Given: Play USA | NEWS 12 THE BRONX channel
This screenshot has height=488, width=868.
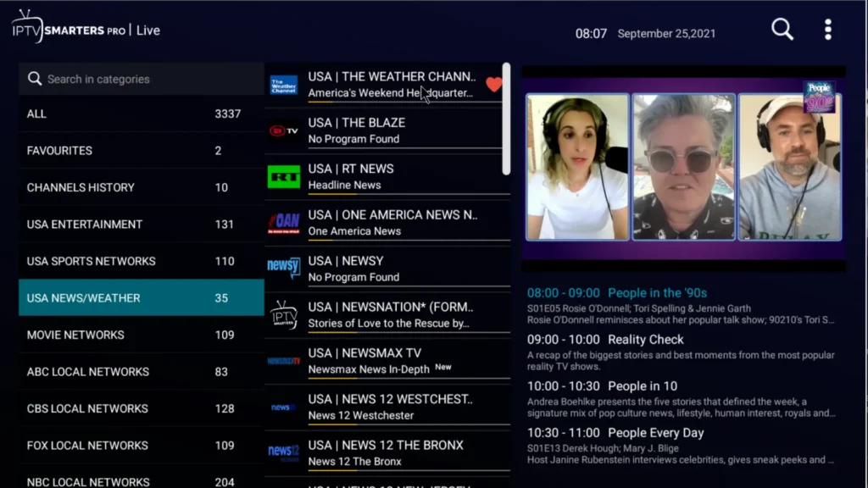Looking at the screenshot, I should click(x=387, y=452).
